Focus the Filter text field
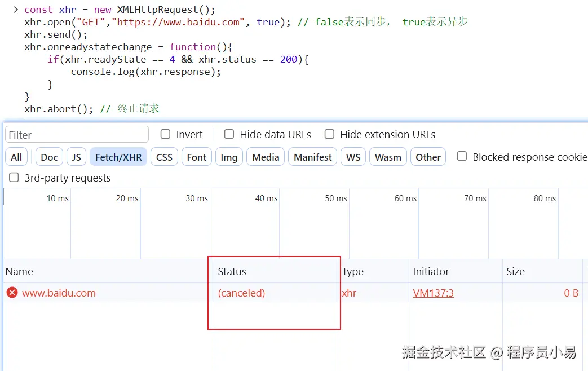The image size is (588, 371). (x=77, y=135)
